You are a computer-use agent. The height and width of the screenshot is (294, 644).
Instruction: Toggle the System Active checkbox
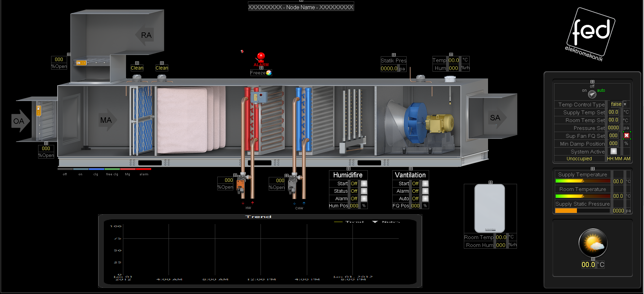614,151
